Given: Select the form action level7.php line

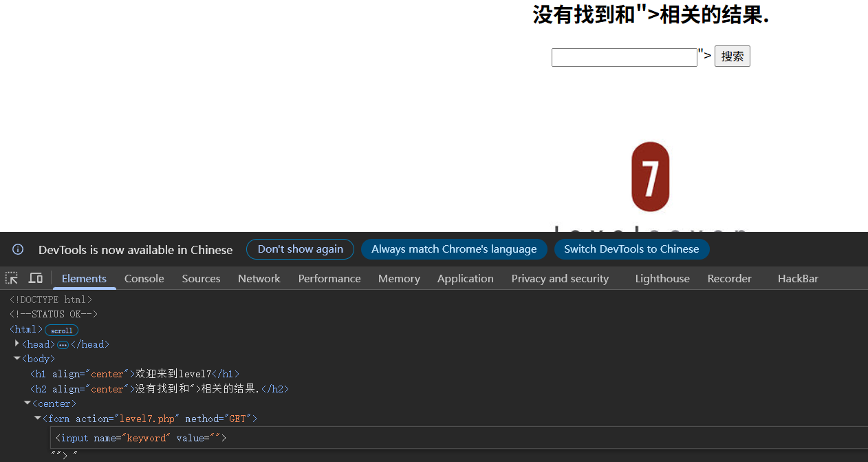Looking at the screenshot, I should tap(149, 419).
